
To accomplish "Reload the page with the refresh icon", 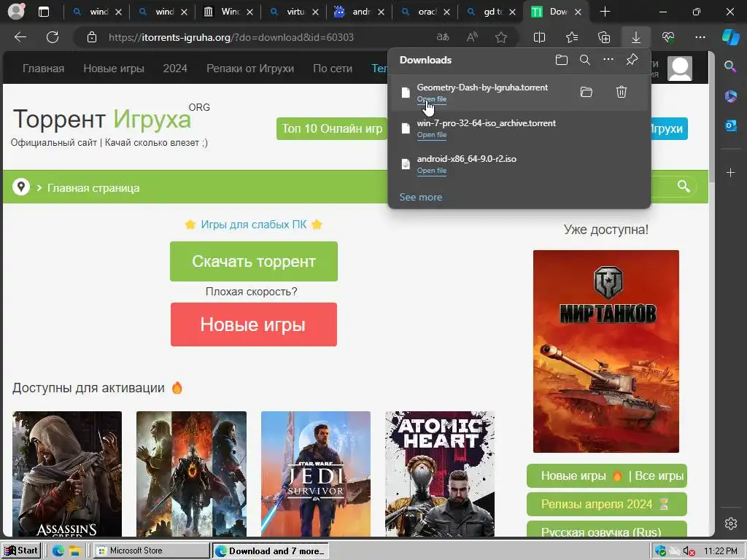I will click(53, 37).
